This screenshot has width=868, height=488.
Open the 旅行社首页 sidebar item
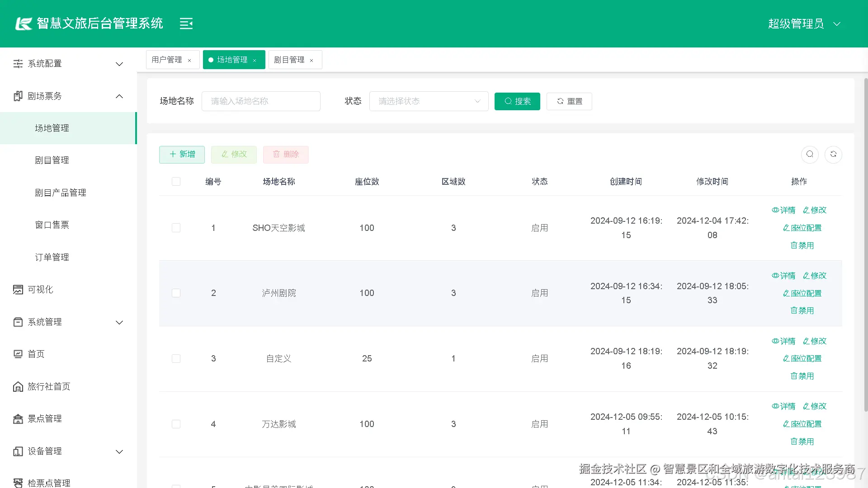49,387
